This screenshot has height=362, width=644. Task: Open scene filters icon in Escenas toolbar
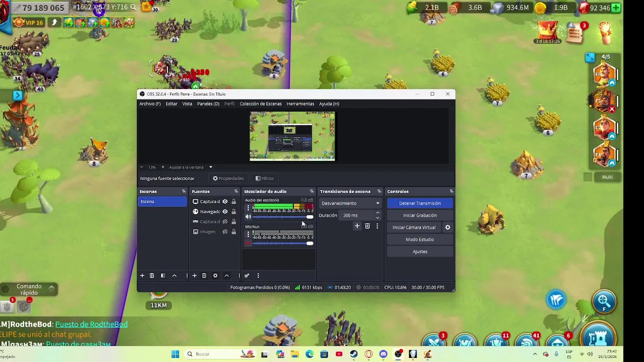163,276
